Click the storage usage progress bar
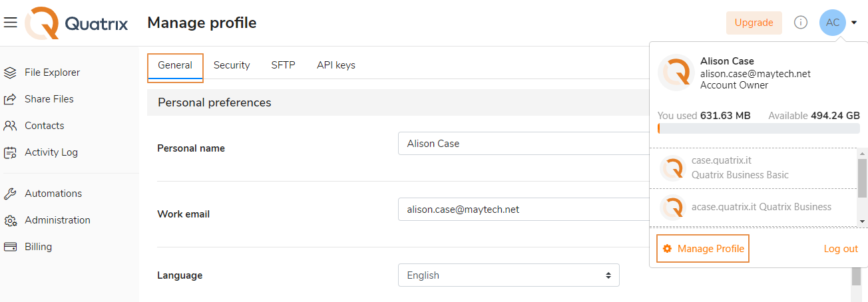 tap(758, 128)
